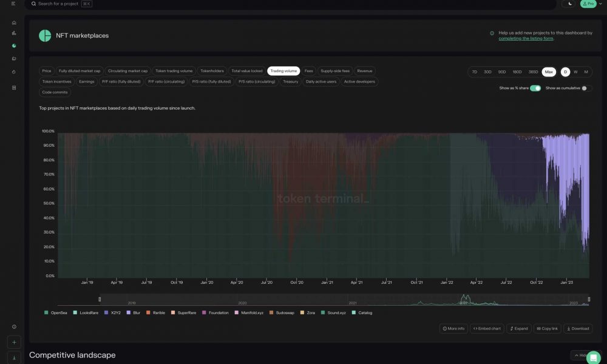
Task: Select the Trading volume metric tab
Action: coord(283,71)
